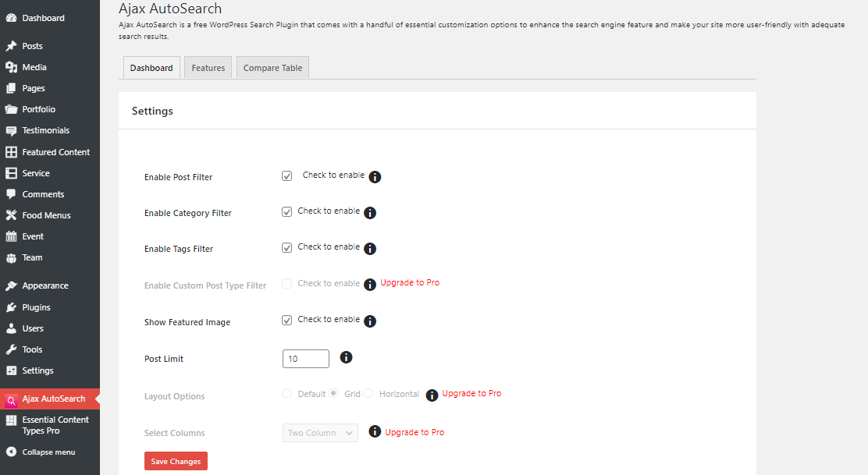This screenshot has width=868, height=475.
Task: Click the Users person icon
Action: (11, 328)
